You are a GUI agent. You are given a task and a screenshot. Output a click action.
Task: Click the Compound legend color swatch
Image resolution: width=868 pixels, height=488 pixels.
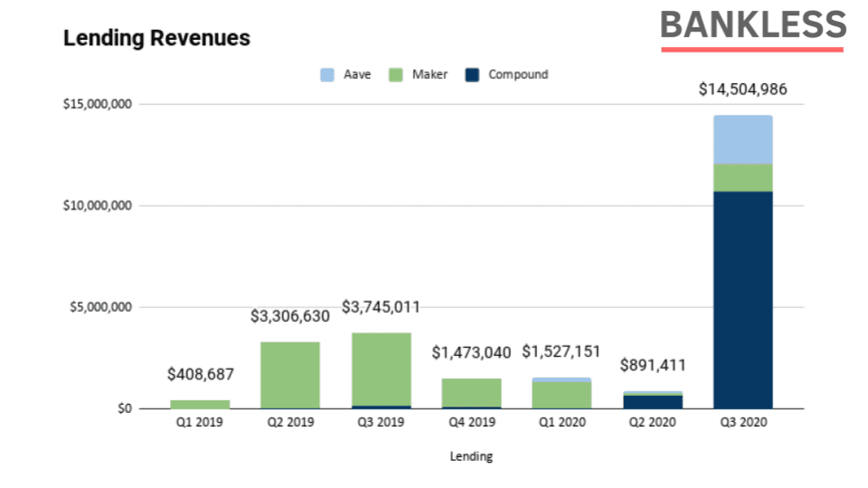coord(472,75)
